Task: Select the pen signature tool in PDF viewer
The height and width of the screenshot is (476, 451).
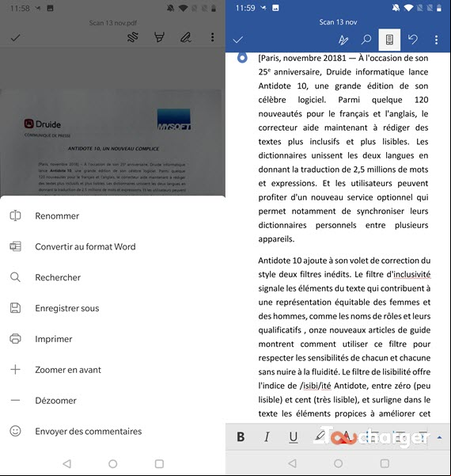Action: point(186,37)
